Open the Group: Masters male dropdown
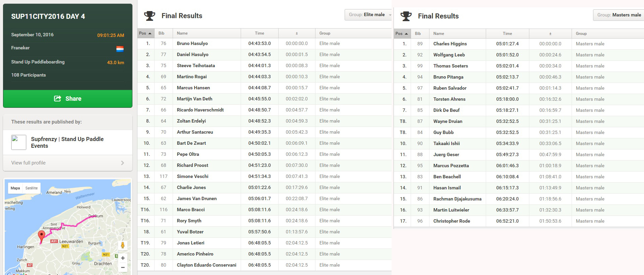The height and width of the screenshot is (275, 644). click(619, 15)
